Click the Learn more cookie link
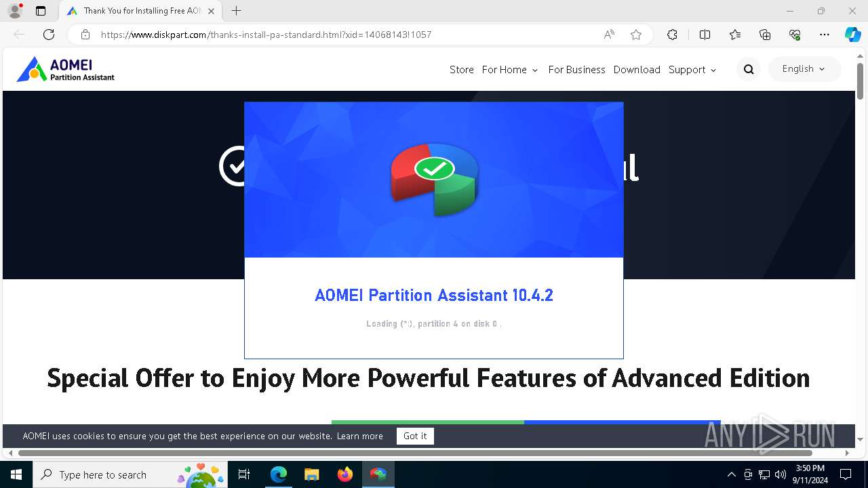Viewport: 868px width, 488px height. tap(359, 436)
